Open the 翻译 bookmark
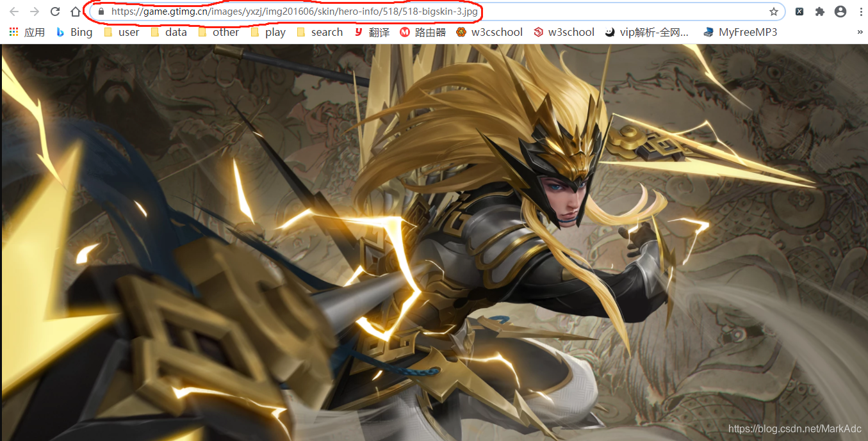The image size is (868, 441). tap(372, 32)
